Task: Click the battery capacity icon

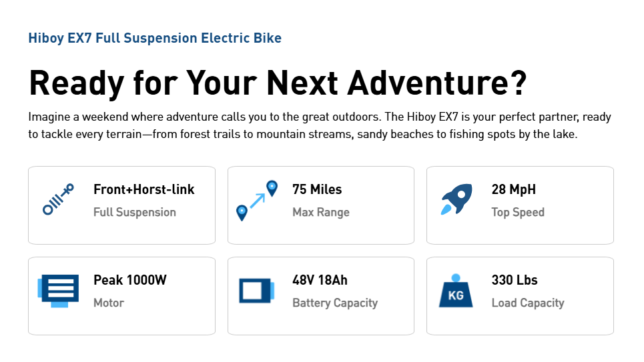Action: coord(257,291)
